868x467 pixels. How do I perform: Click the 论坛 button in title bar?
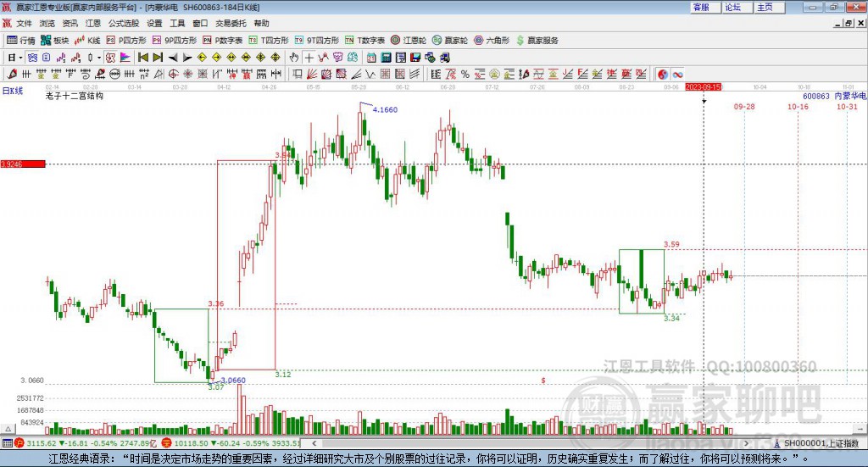737,7
